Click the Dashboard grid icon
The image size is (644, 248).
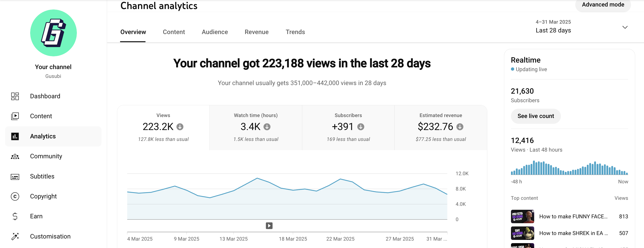click(x=15, y=96)
